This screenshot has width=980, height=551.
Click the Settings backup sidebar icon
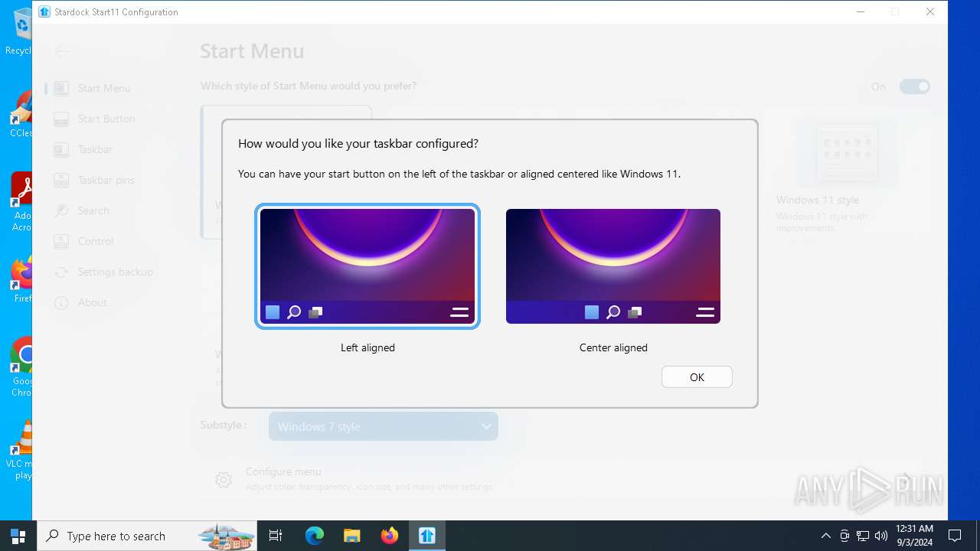61,272
